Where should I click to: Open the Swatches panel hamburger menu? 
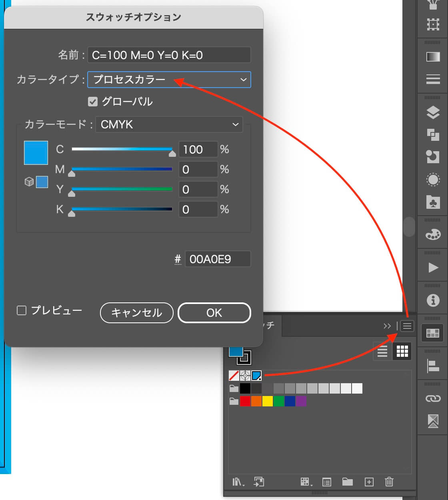click(x=407, y=326)
